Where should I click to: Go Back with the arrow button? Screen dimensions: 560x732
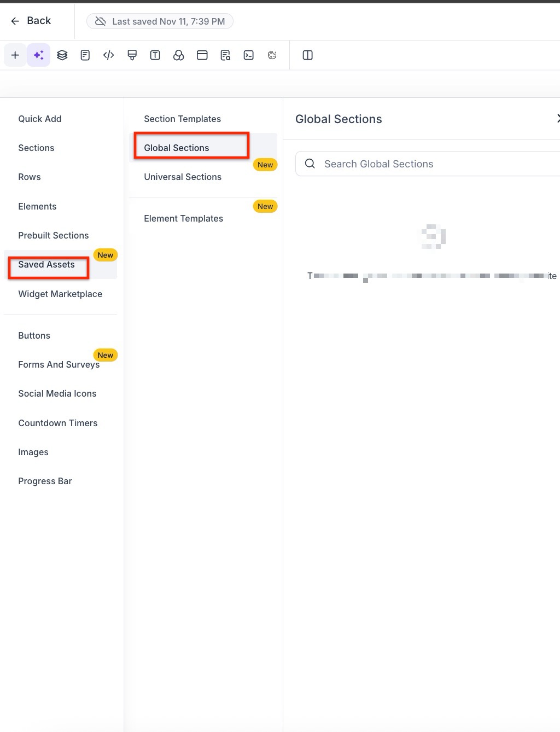tap(31, 21)
